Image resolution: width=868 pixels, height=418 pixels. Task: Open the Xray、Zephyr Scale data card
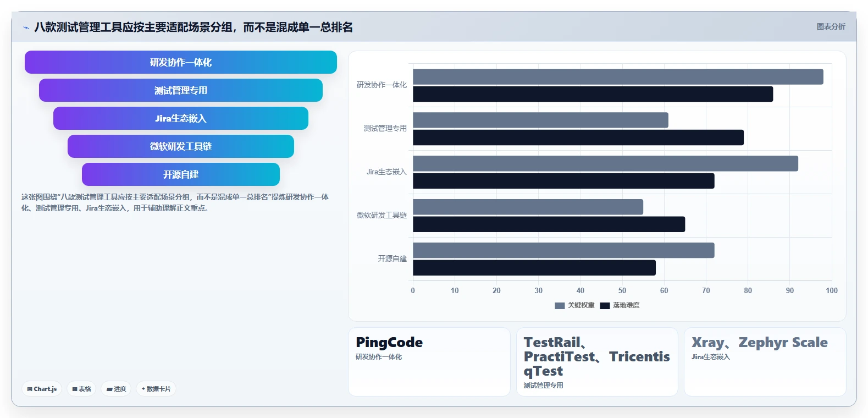tap(765, 362)
